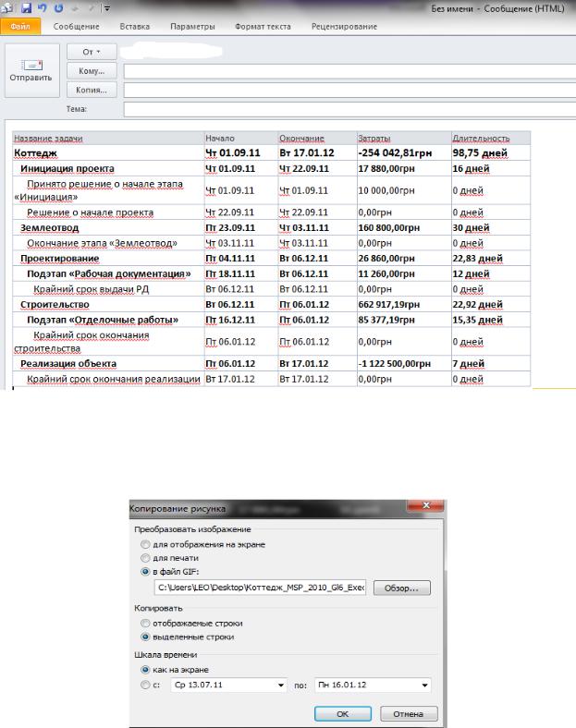Open the Файл tab
Screen dimensions: 576x728
[x=20, y=27]
